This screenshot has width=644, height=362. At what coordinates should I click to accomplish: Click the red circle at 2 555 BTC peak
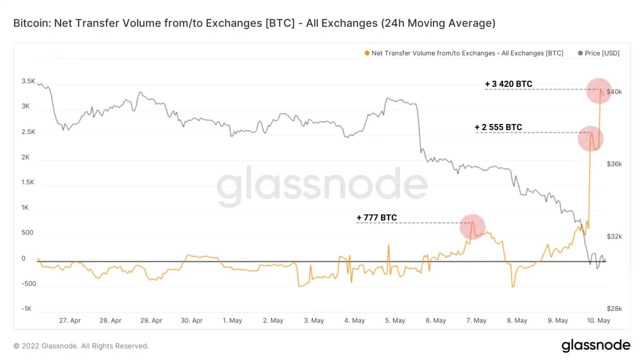point(590,138)
